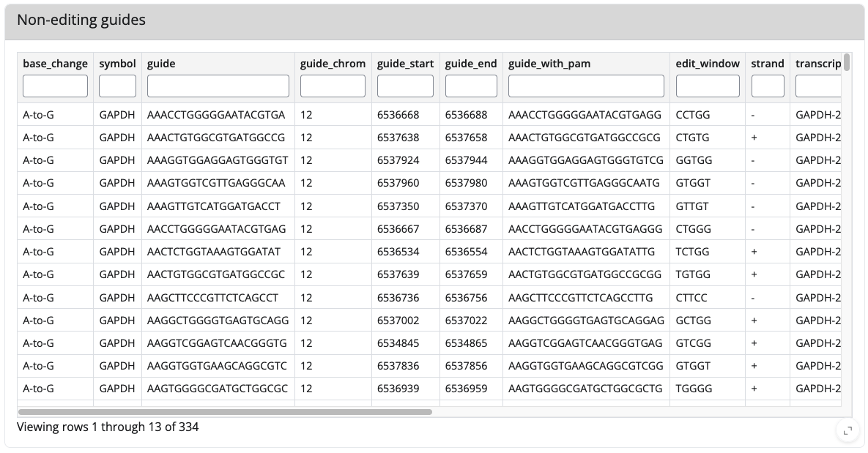
Task: Select guide cell AAACCTGGGGGAATACGTGA
Action: click(216, 115)
